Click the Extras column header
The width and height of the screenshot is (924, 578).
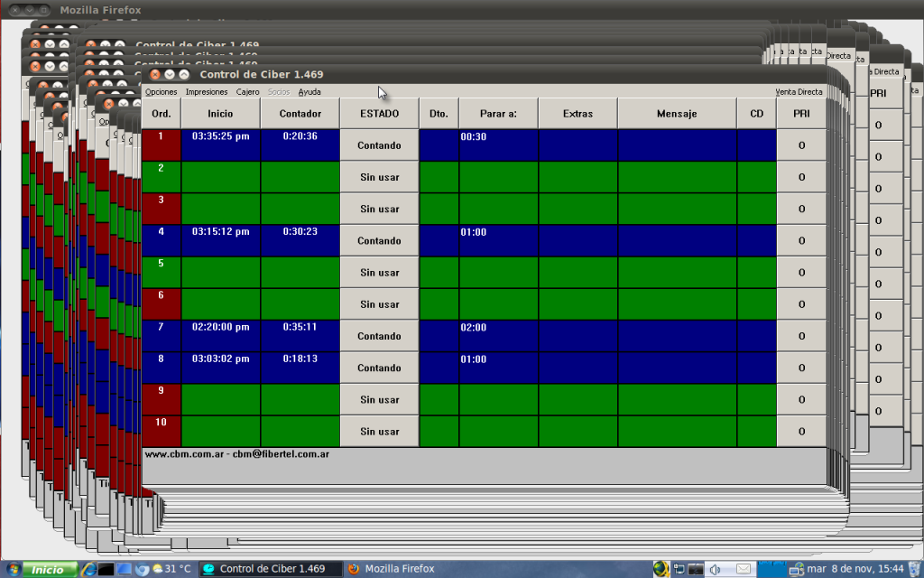click(578, 114)
